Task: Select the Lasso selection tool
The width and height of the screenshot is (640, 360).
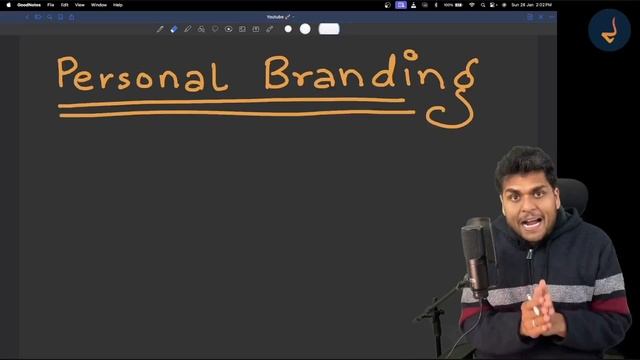Action: (215, 29)
